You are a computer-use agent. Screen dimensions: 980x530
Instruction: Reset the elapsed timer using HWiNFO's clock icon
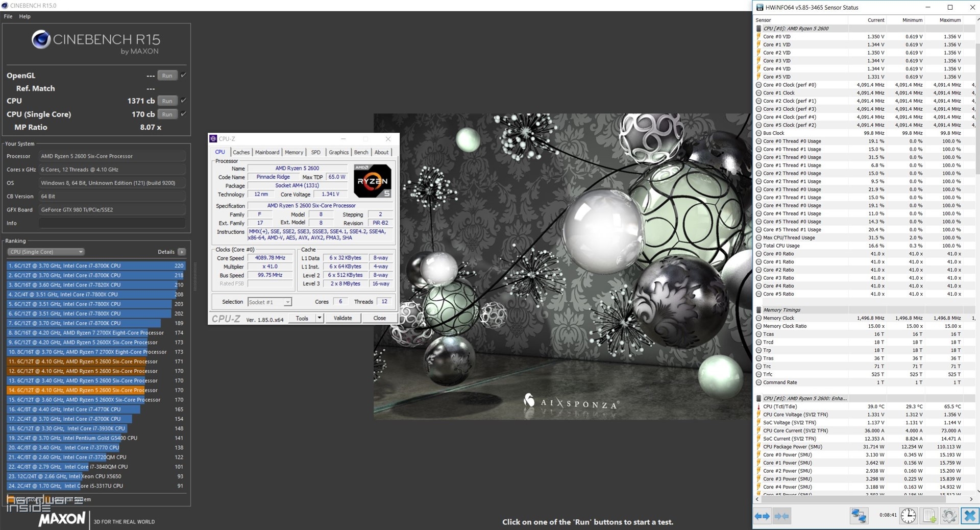908,516
